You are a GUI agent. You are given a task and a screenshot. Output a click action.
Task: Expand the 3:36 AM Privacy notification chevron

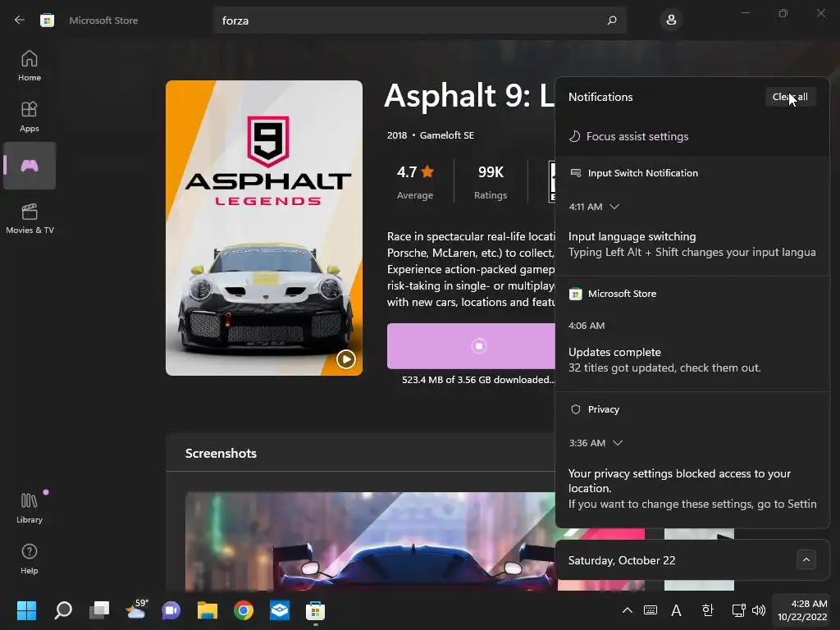tap(617, 443)
